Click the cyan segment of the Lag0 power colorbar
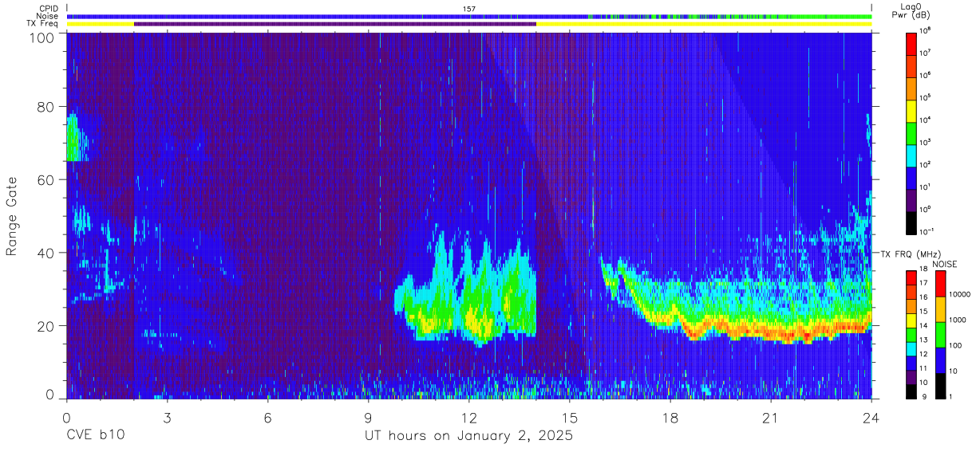 [x=912, y=154]
